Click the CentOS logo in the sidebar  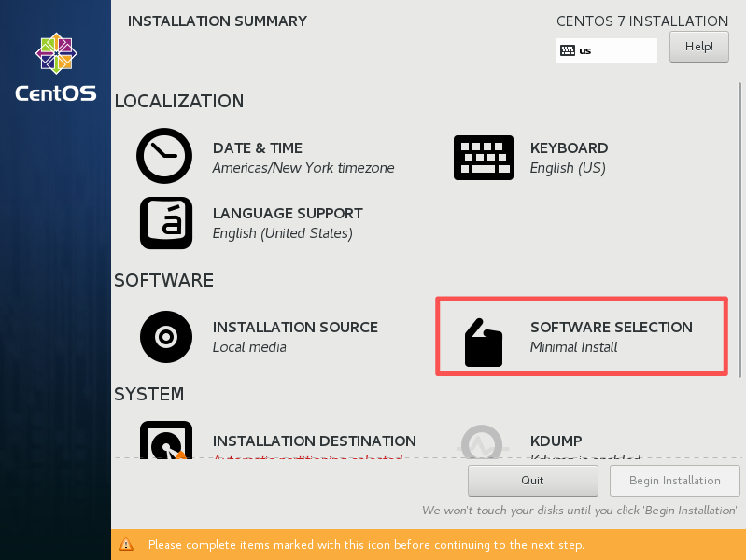click(55, 68)
